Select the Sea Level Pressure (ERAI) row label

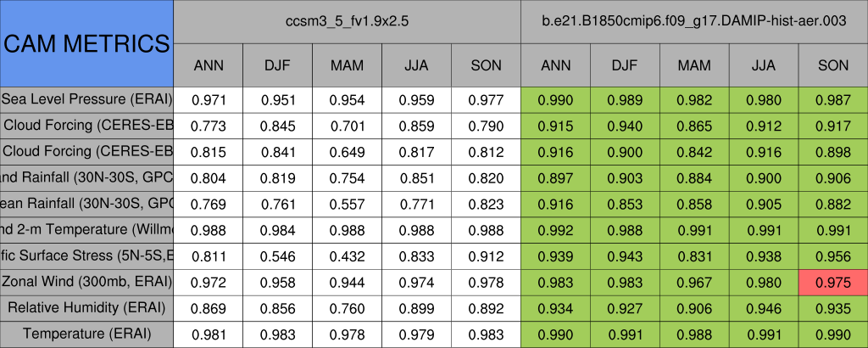(x=86, y=99)
